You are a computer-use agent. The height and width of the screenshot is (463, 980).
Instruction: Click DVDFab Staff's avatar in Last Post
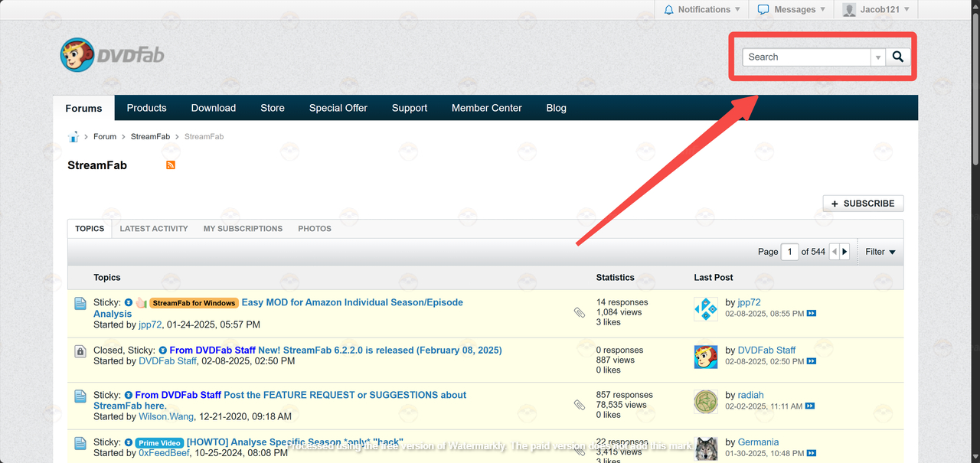[x=706, y=357]
